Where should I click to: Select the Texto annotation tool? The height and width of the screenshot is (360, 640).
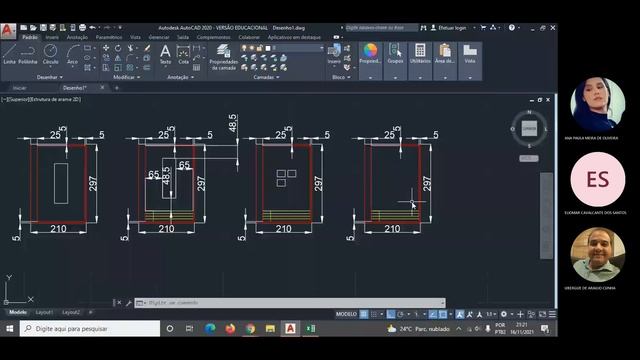(165, 54)
